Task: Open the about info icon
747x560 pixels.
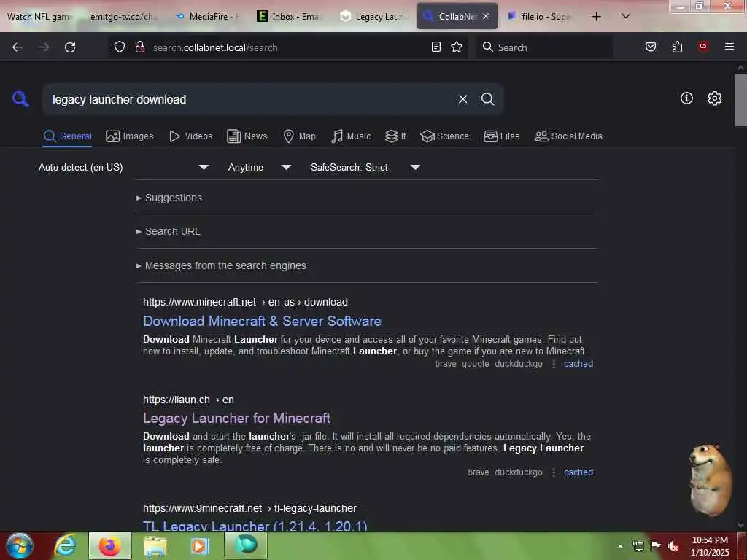Action: tap(686, 98)
